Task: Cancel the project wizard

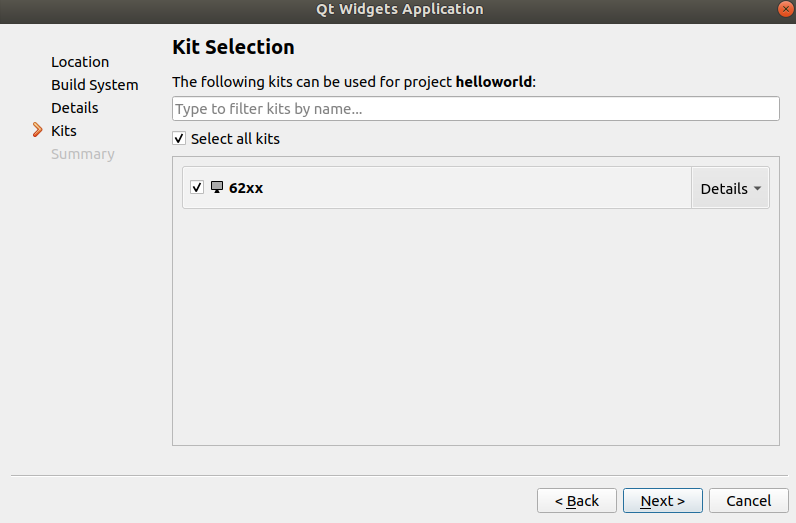Action: 748,500
